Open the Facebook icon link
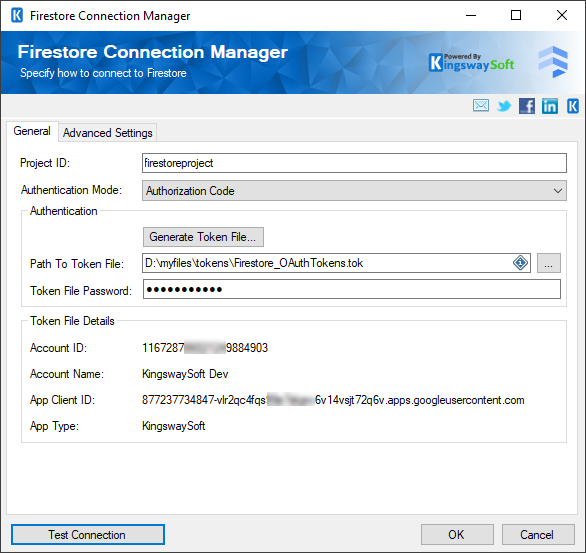The width and height of the screenshot is (586, 553). point(527,106)
